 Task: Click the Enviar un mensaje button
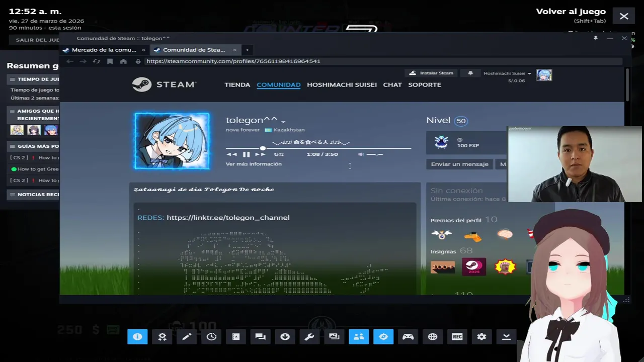click(460, 164)
